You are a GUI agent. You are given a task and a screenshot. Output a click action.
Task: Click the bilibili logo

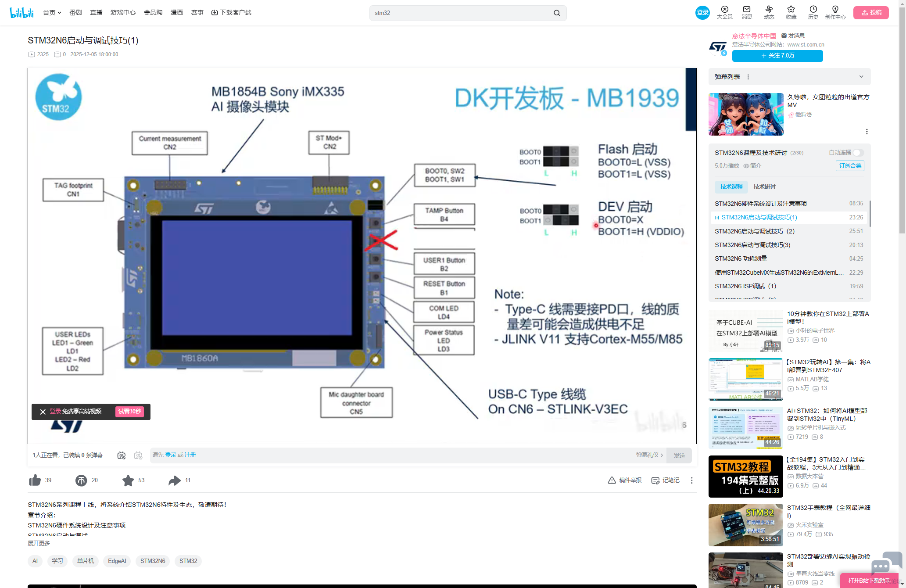click(x=21, y=12)
